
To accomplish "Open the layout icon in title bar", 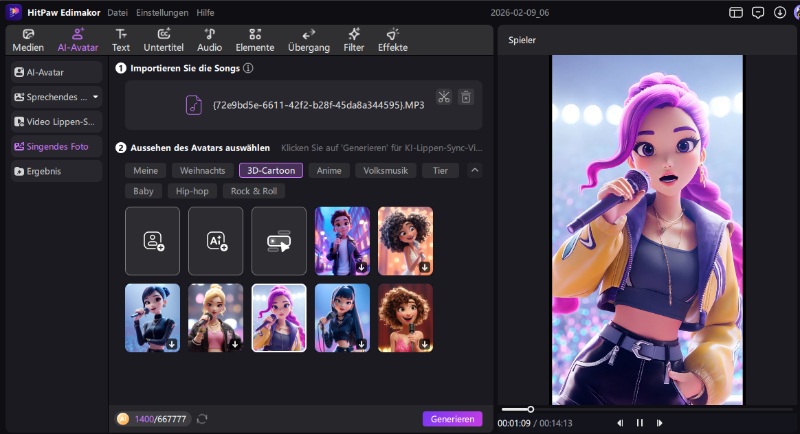I will pyautogui.click(x=736, y=12).
